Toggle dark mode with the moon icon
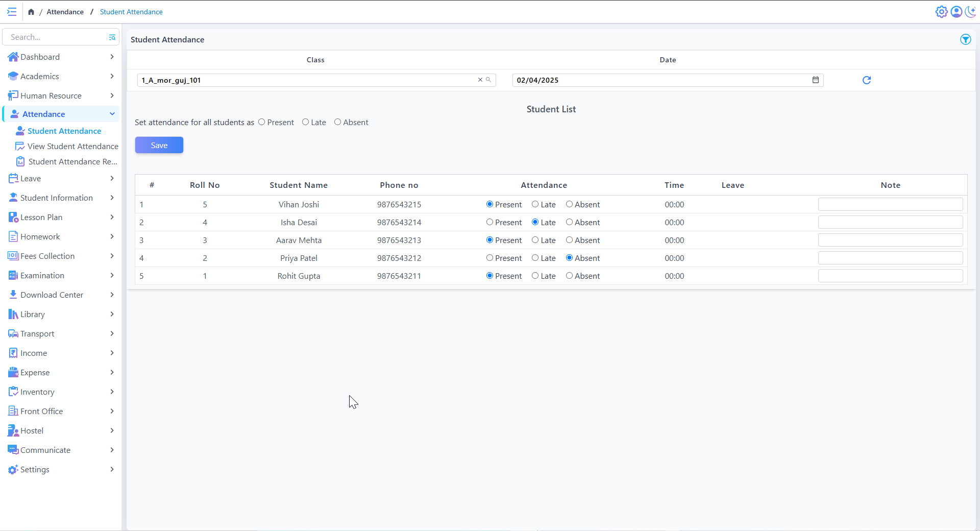This screenshot has height=531, width=980. point(970,12)
